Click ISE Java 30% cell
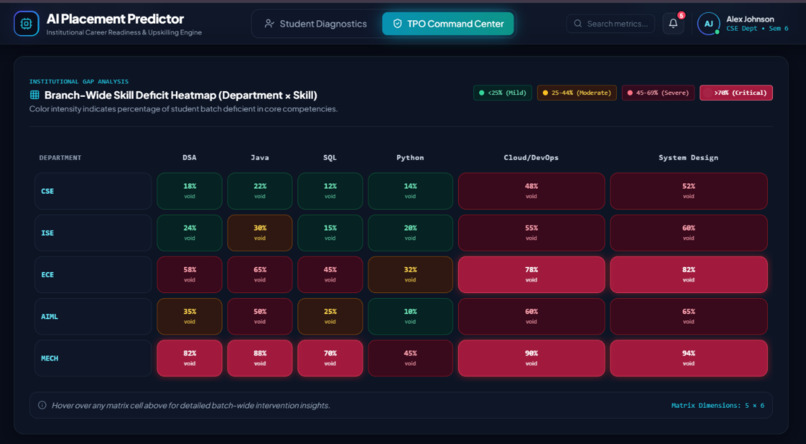 point(260,233)
